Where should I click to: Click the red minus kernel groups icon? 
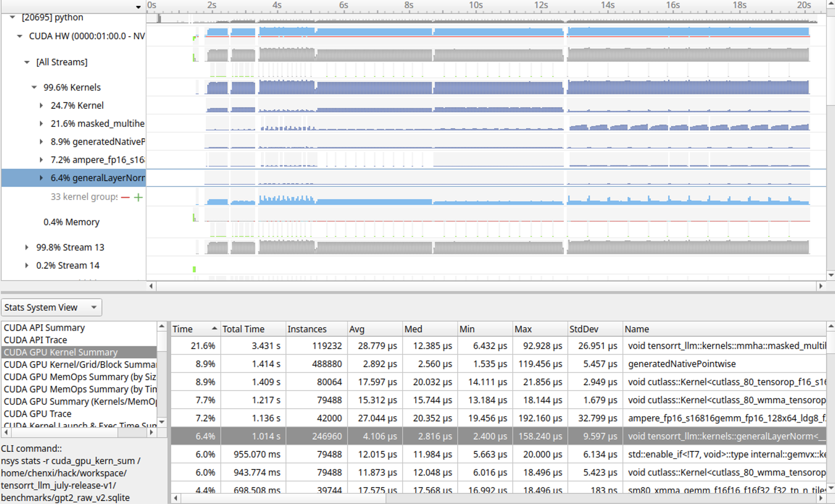tap(125, 197)
